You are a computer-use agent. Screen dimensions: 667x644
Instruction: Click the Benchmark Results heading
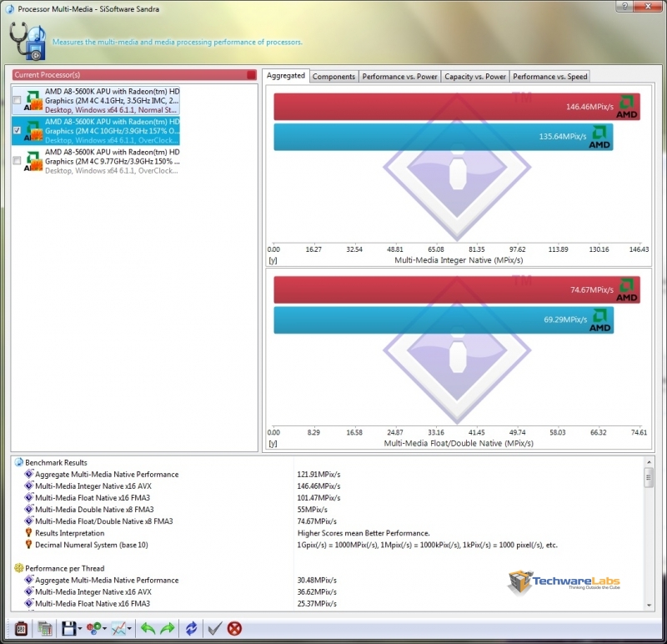click(x=56, y=463)
